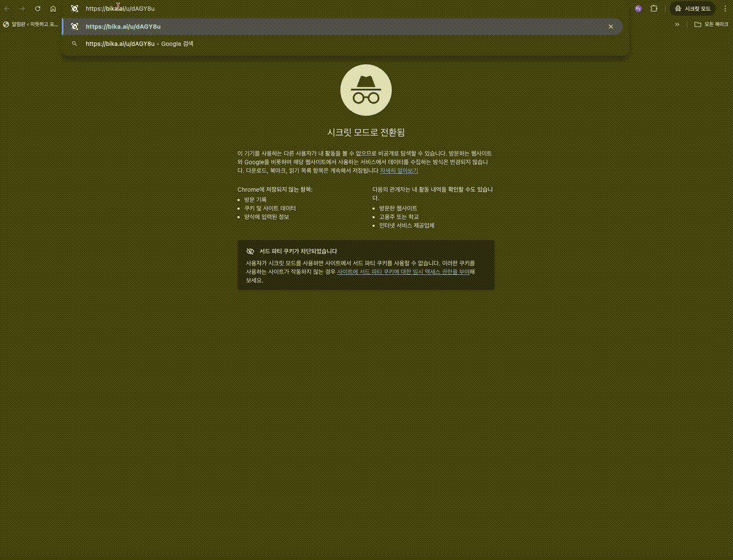The width and height of the screenshot is (733, 560).
Task: Choose the Google 검색 suggestion
Action: [x=139, y=44]
